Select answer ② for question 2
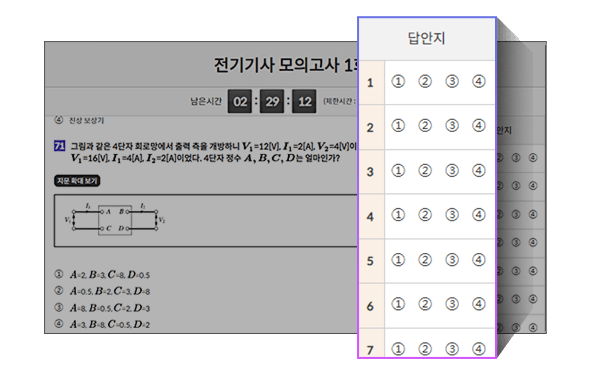Screen dimensions: 591x371 (x=425, y=126)
